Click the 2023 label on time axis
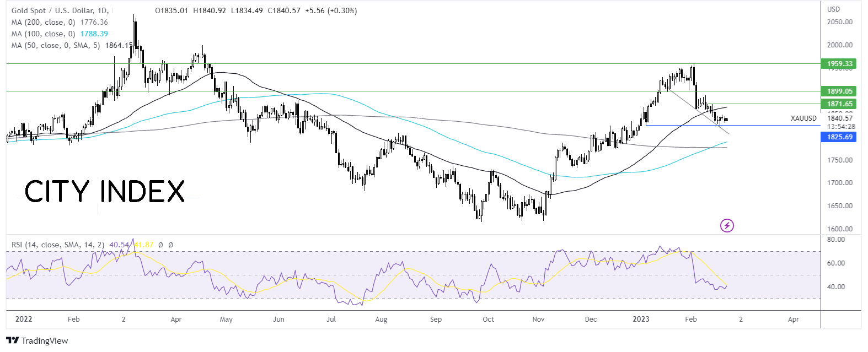The width and height of the screenshot is (868, 352). [x=641, y=319]
